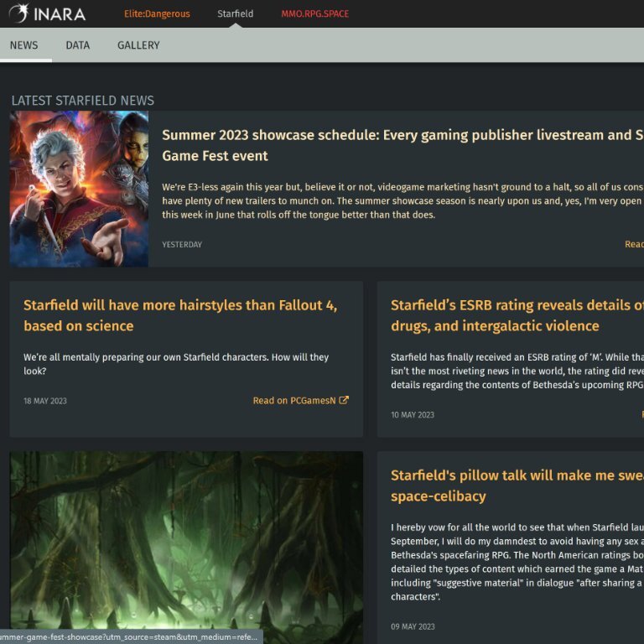Click the Latest Starfield News heading
The height and width of the screenshot is (644, 644).
[83, 101]
